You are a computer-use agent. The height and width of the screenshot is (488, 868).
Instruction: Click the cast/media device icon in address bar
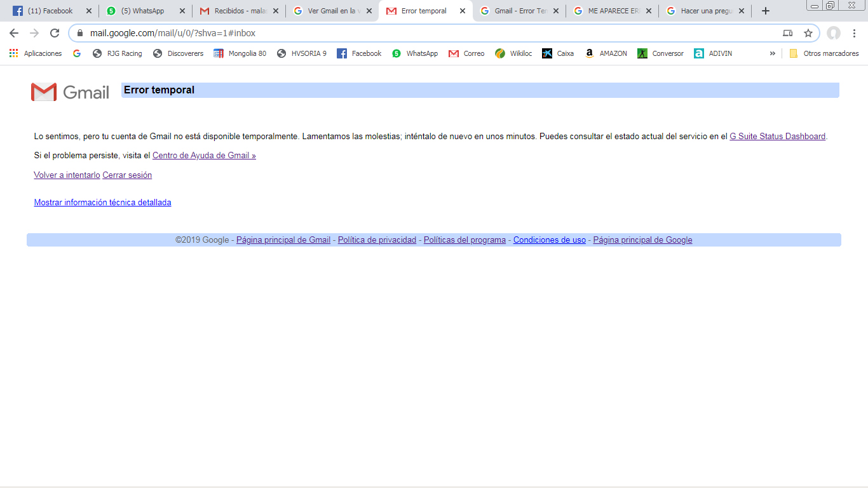788,33
